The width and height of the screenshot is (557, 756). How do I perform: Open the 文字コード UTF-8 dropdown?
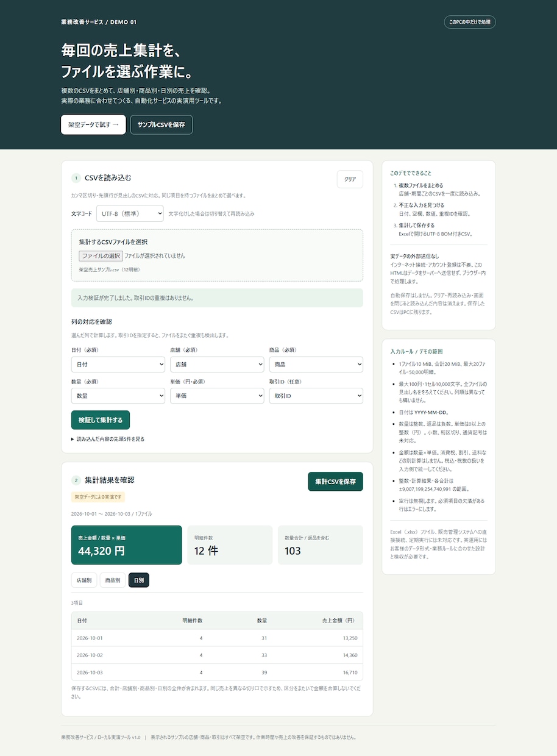(x=130, y=213)
